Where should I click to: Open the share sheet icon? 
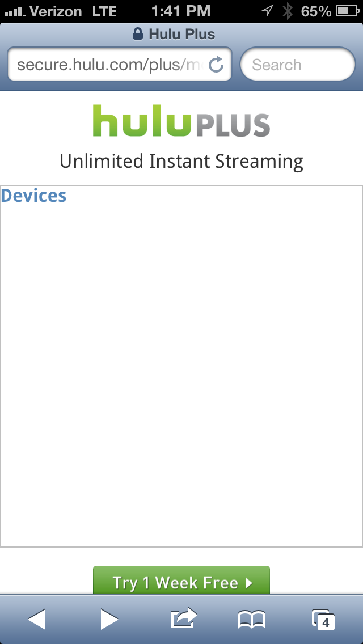[x=184, y=618]
